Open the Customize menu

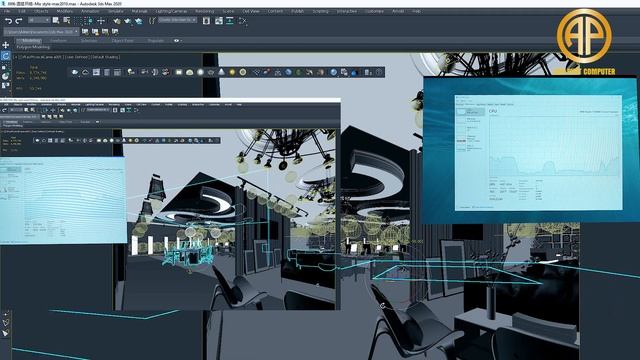click(374, 11)
